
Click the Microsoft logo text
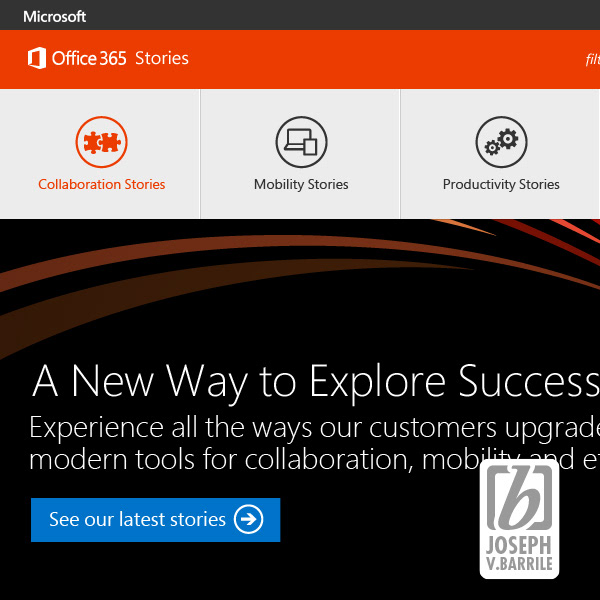(x=54, y=16)
